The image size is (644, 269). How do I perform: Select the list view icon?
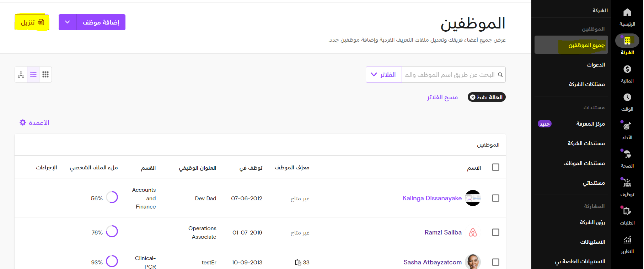point(33,74)
